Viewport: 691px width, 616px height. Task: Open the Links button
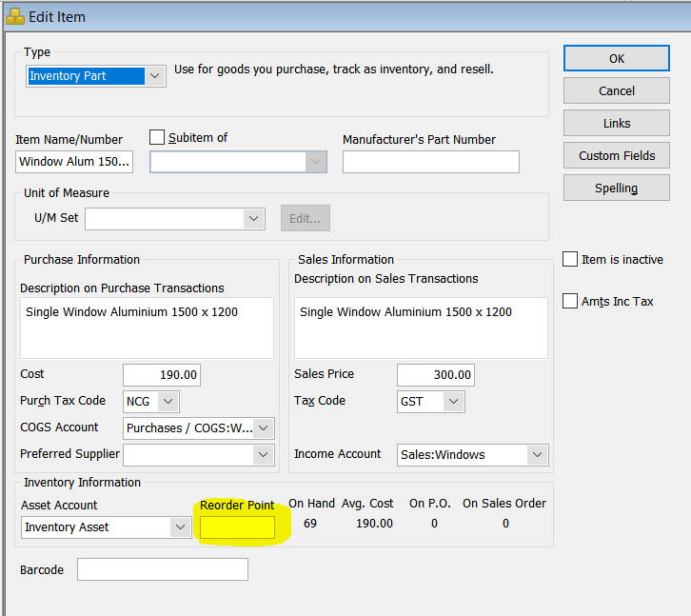pos(616,123)
